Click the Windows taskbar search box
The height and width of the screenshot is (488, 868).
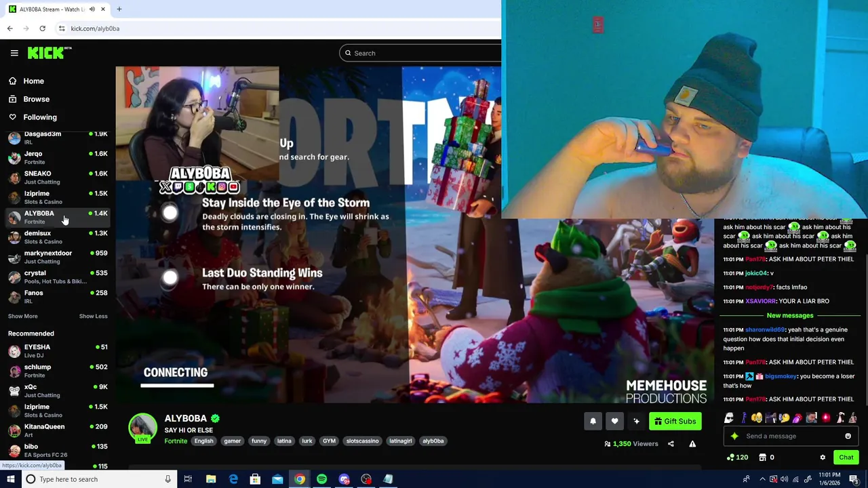(98, 479)
